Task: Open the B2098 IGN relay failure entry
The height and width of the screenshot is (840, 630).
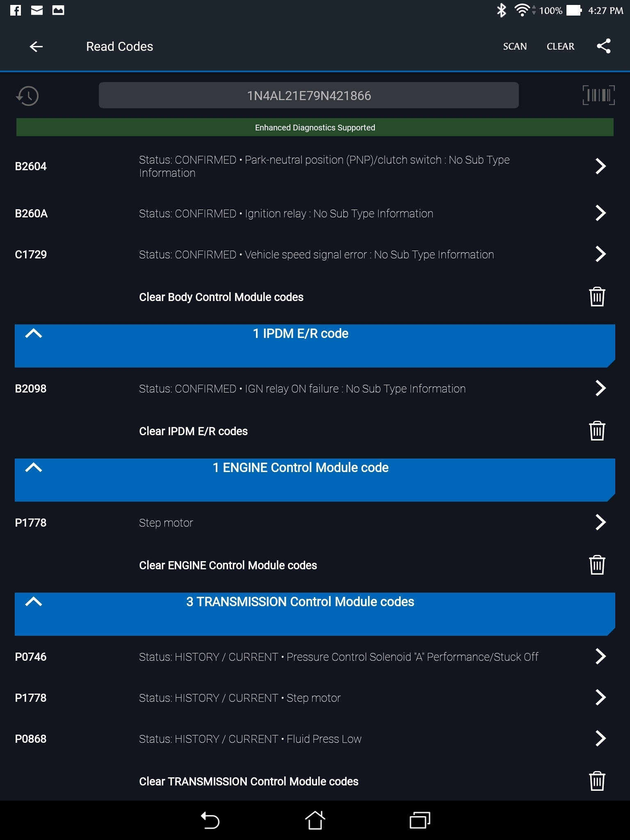Action: [600, 388]
